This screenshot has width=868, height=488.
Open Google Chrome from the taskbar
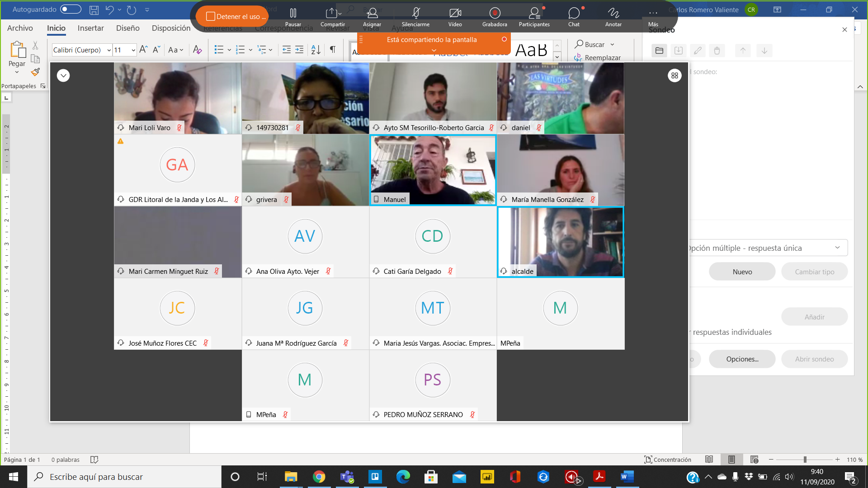[x=319, y=477]
